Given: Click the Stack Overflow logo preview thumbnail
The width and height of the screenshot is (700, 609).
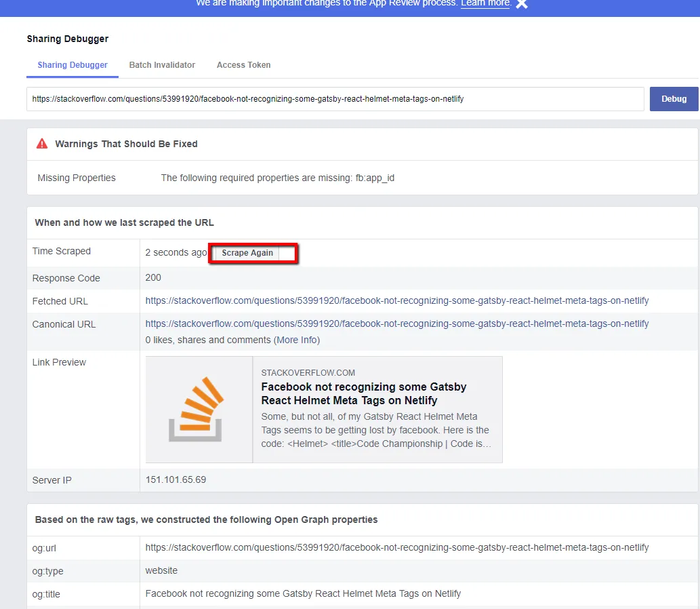Looking at the screenshot, I should pos(199,409).
